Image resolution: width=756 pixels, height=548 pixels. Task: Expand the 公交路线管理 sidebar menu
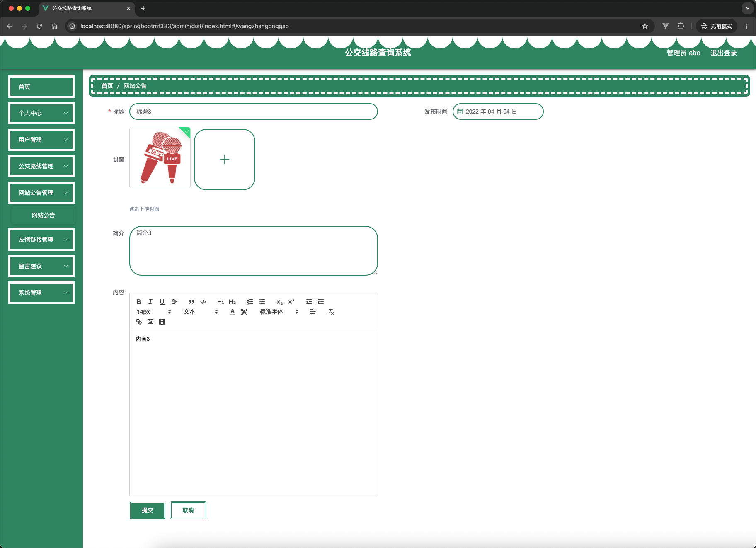41,166
